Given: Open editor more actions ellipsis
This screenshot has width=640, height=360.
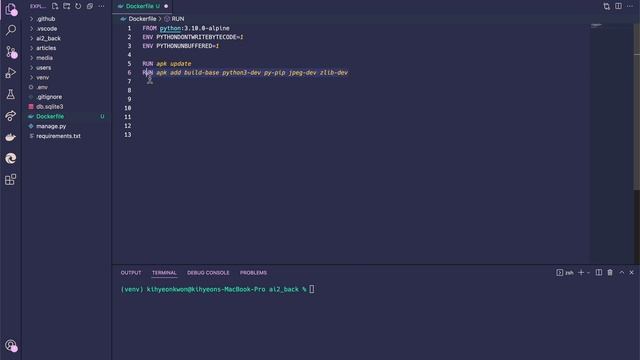Looking at the screenshot, I should (x=630, y=6).
